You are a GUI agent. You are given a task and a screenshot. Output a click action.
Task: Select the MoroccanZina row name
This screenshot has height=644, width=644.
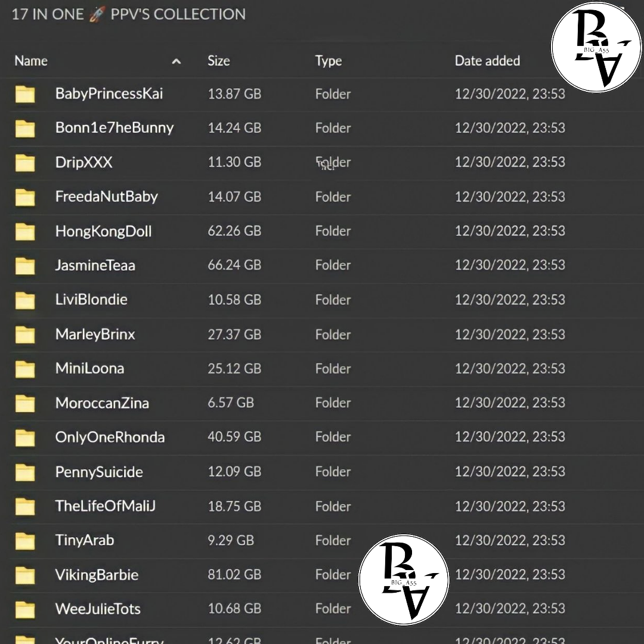pos(102,403)
